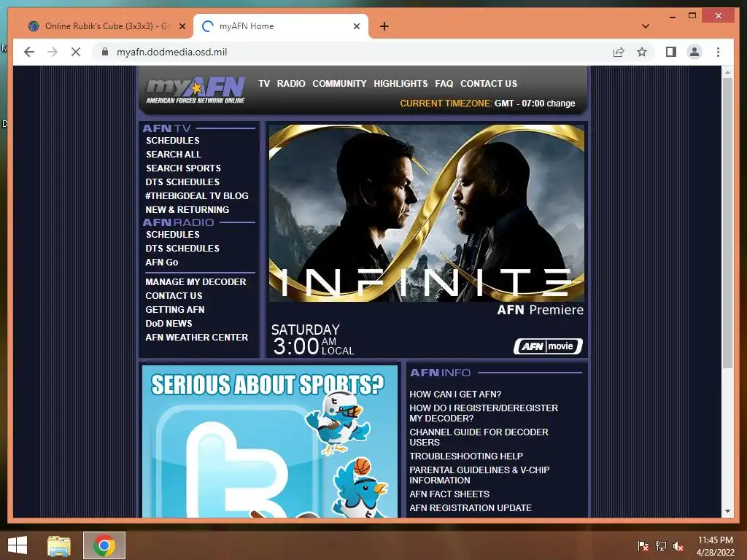This screenshot has height=560, width=747.
Task: Open CHANNEL GUIDE FOR DECODER USERS
Action: click(479, 437)
